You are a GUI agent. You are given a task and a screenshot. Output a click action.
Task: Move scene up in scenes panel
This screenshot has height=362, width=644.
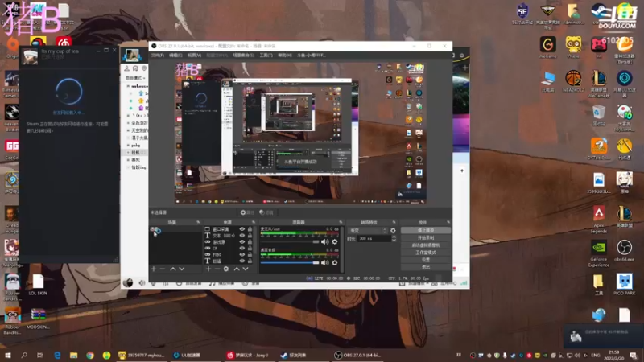173,269
